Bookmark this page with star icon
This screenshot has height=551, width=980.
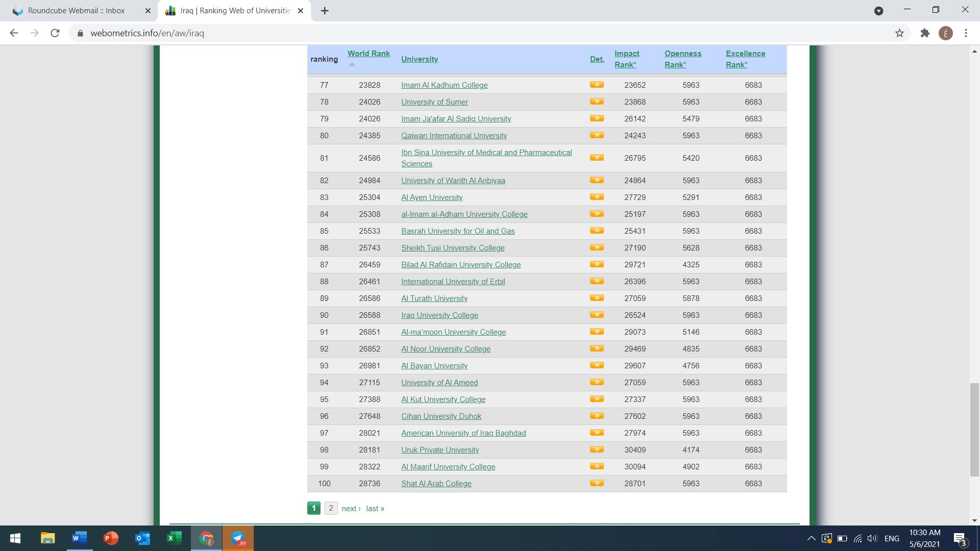pos(899,33)
